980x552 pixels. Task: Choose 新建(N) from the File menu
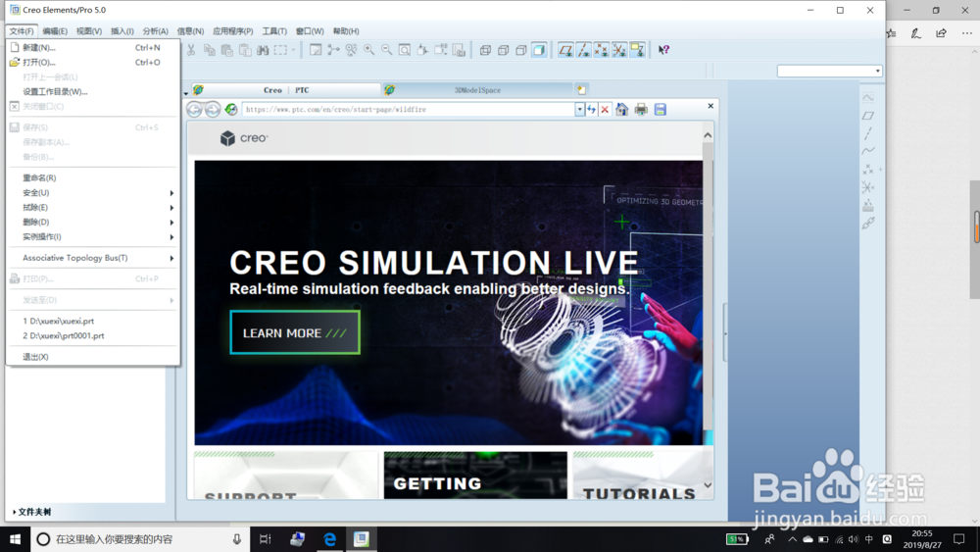[92, 47]
